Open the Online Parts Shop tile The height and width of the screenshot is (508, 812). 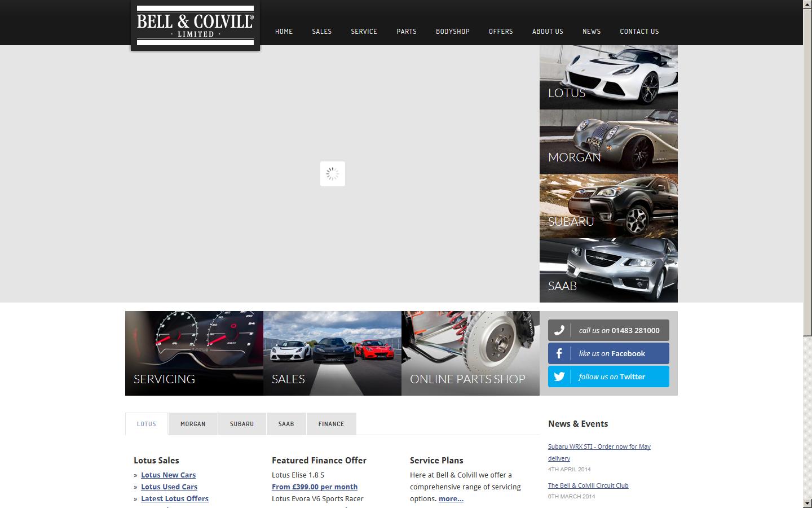point(470,353)
